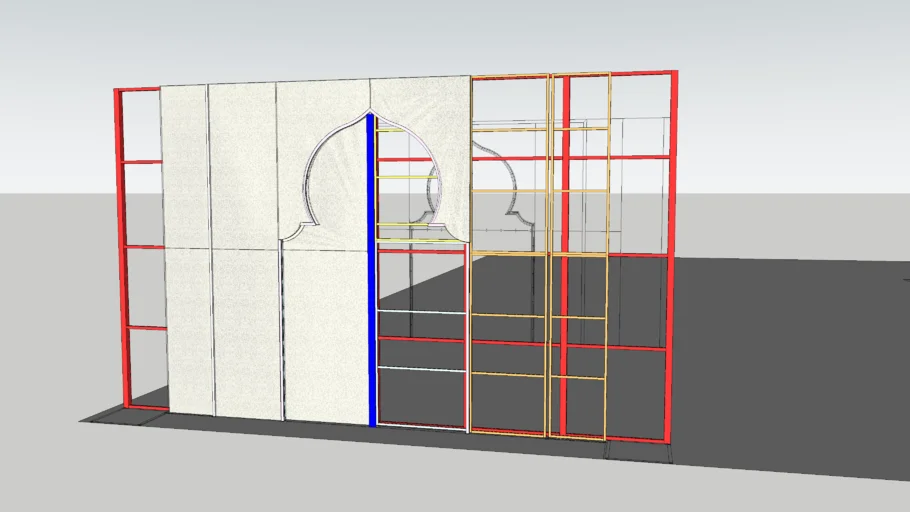Click the sky background above the structure

(450, 35)
